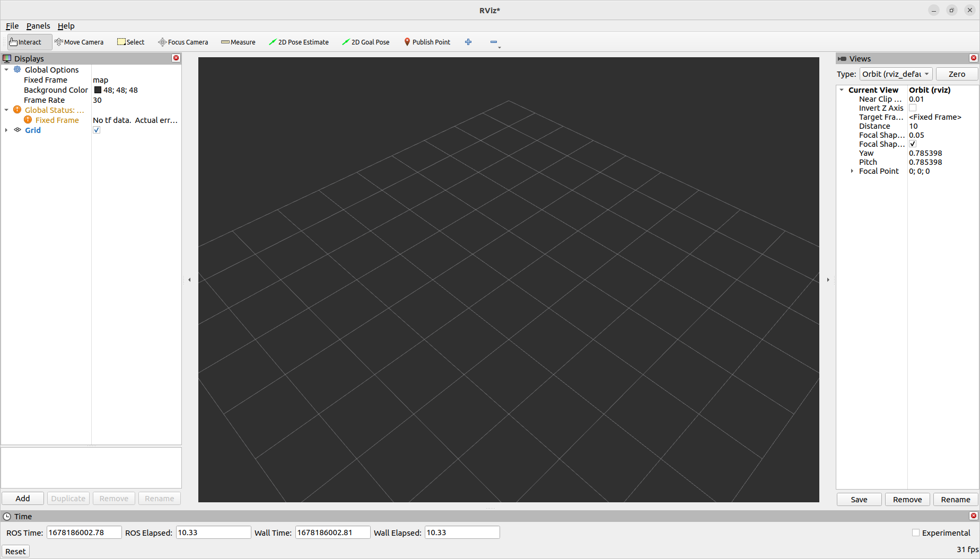Click the Background Color swatch
980x559 pixels.
pyautogui.click(x=98, y=90)
